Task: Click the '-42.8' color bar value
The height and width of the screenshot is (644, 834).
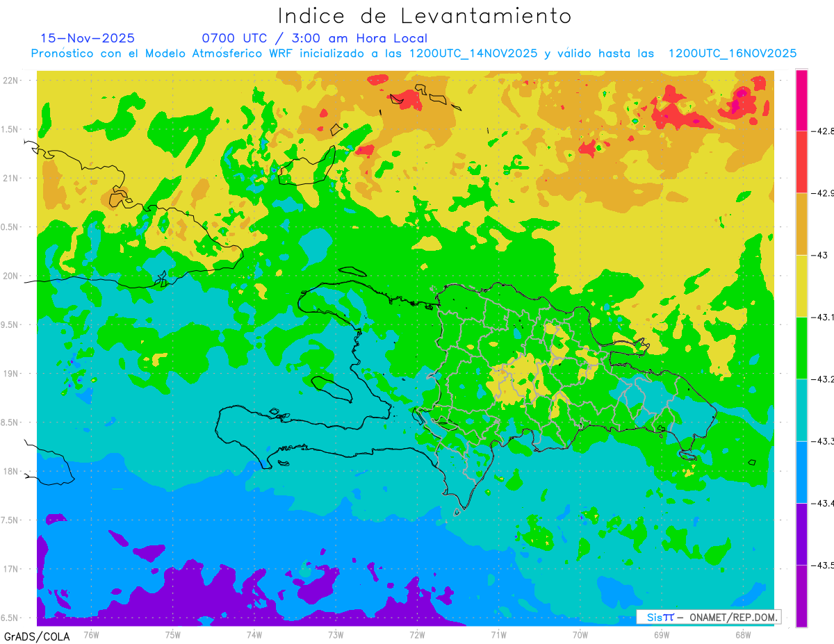Action: [824, 131]
